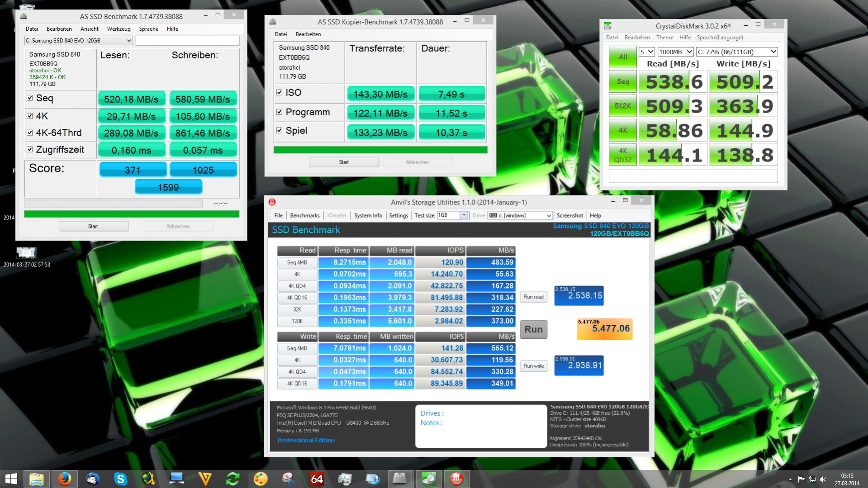Open Thunderbird mail in the taskbar
Screen dimensions: 868x488
(93, 479)
